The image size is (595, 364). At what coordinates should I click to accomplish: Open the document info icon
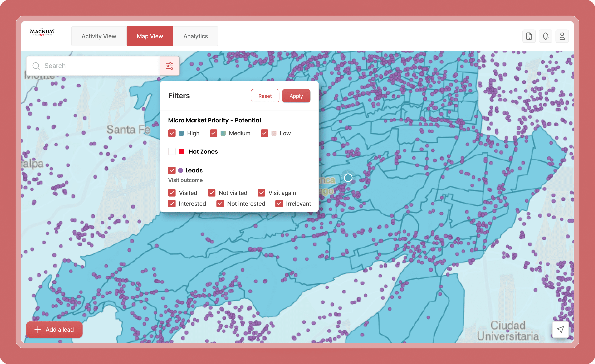pos(529,36)
